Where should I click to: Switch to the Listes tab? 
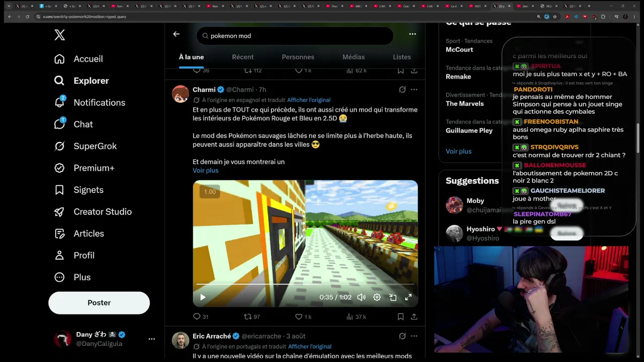click(402, 57)
